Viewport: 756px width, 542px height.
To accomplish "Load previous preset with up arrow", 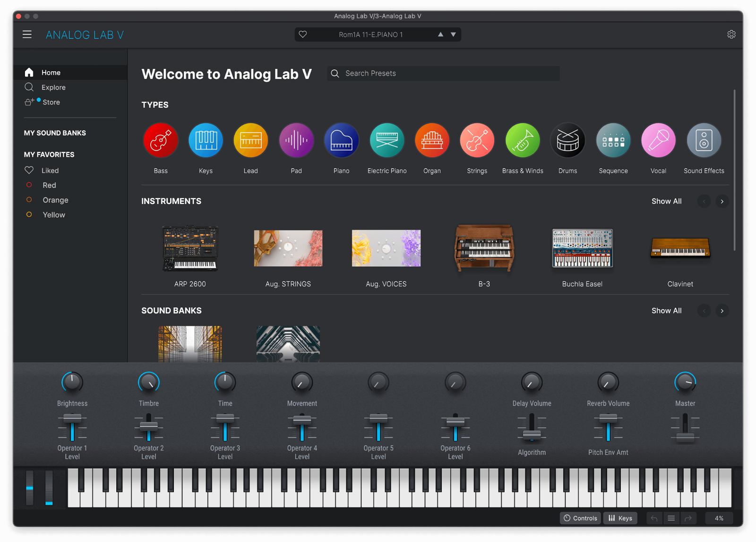I will (440, 34).
